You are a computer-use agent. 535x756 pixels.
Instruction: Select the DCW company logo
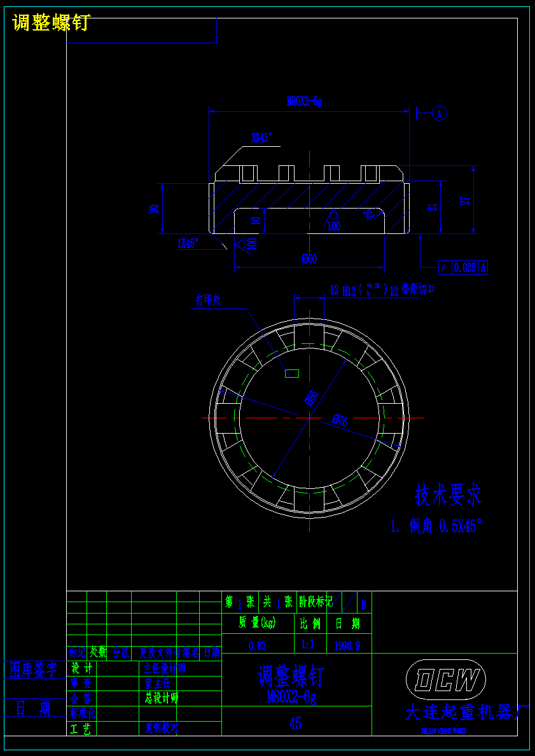tap(446, 679)
